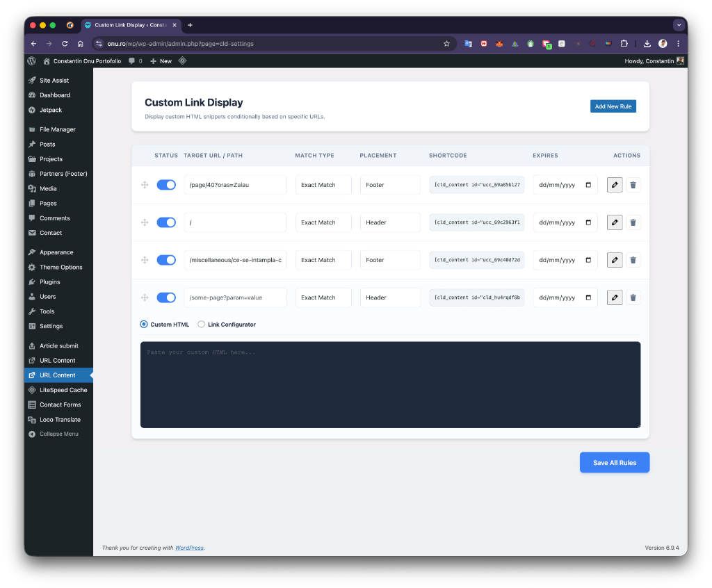Click expiry date field of "/" rule
Screen dimensions: 712x588
[x=565, y=222]
